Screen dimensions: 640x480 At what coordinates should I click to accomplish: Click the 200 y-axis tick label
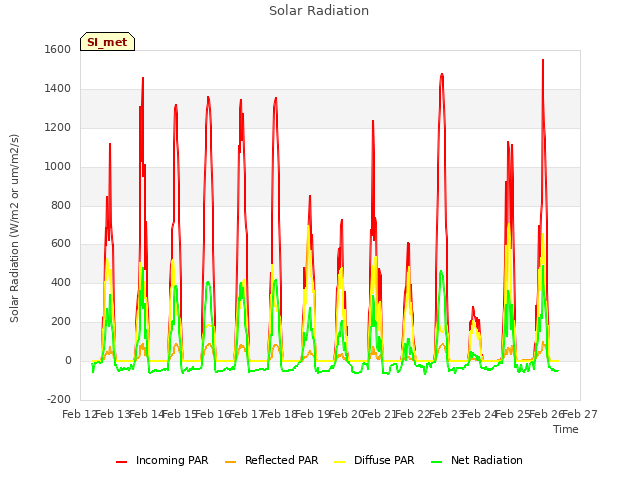point(61,322)
